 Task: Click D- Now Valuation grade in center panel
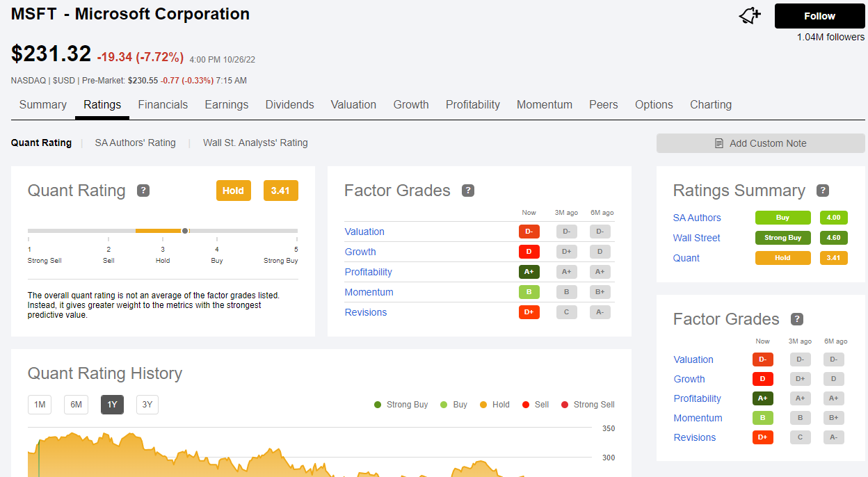point(529,232)
